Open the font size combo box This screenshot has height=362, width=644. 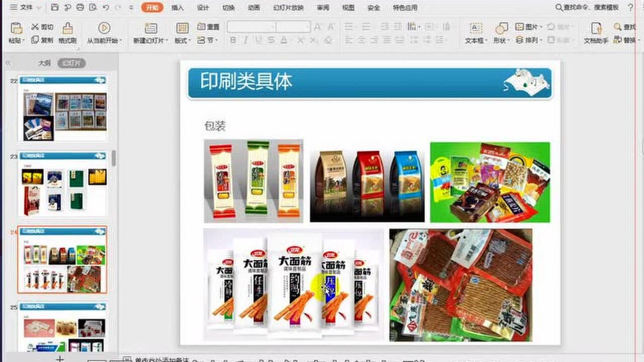pyautogui.click(x=293, y=27)
